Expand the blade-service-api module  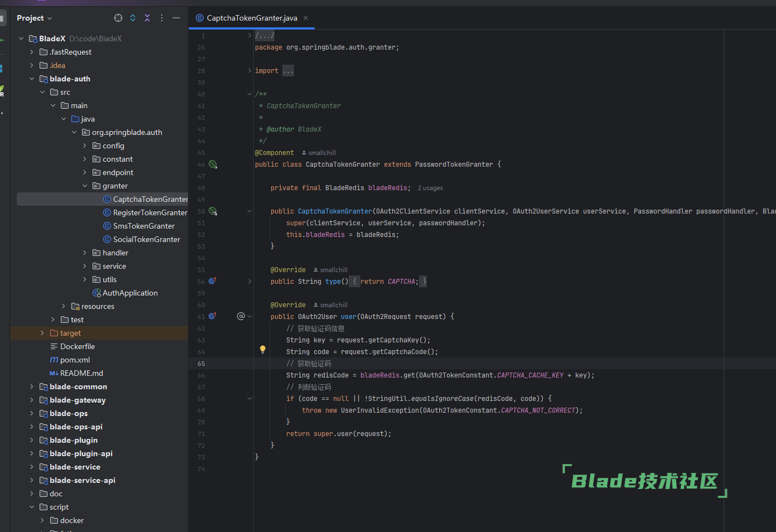click(32, 480)
